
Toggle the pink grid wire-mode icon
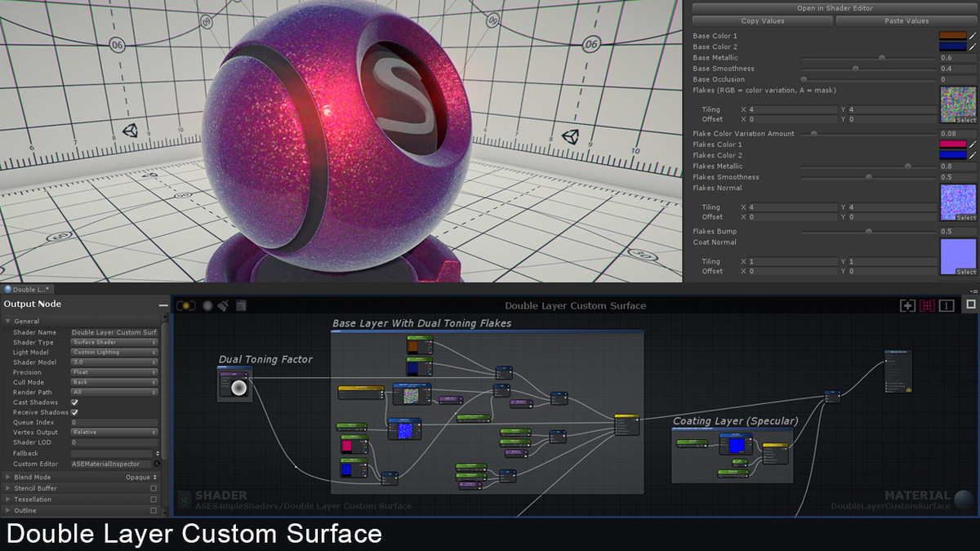coord(927,305)
